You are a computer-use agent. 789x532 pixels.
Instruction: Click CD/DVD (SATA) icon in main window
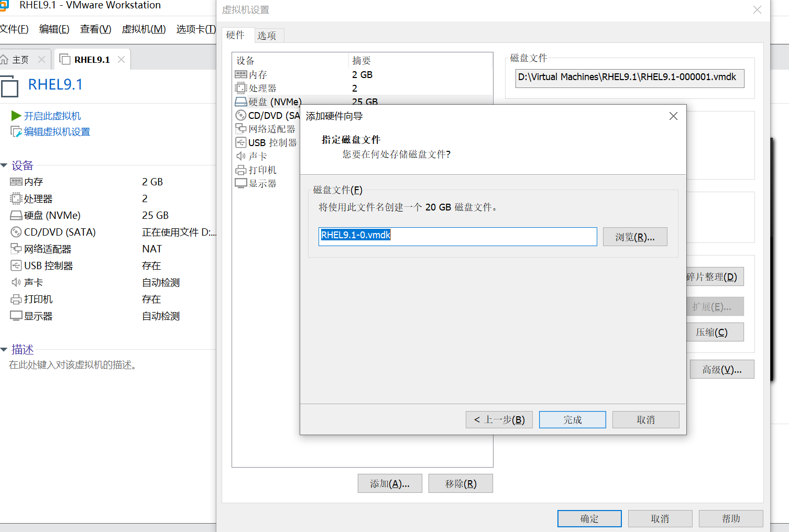(x=16, y=232)
